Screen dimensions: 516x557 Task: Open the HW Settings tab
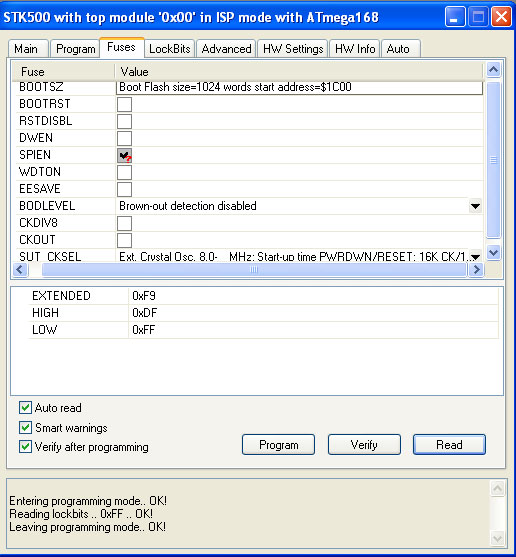point(293,49)
